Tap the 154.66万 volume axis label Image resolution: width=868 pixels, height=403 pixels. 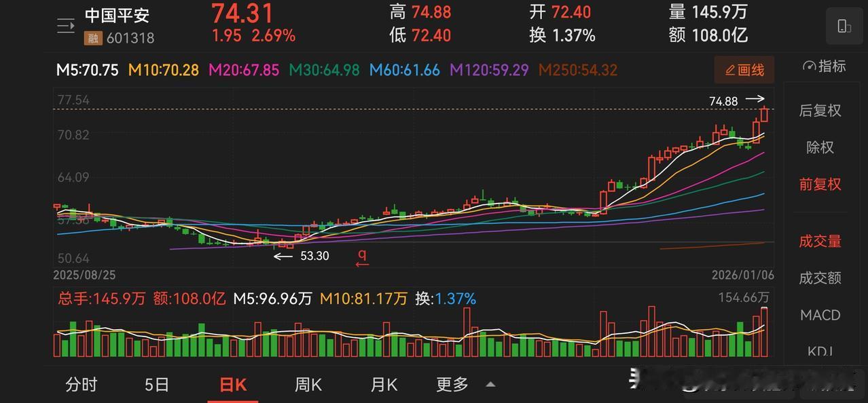[x=744, y=298]
